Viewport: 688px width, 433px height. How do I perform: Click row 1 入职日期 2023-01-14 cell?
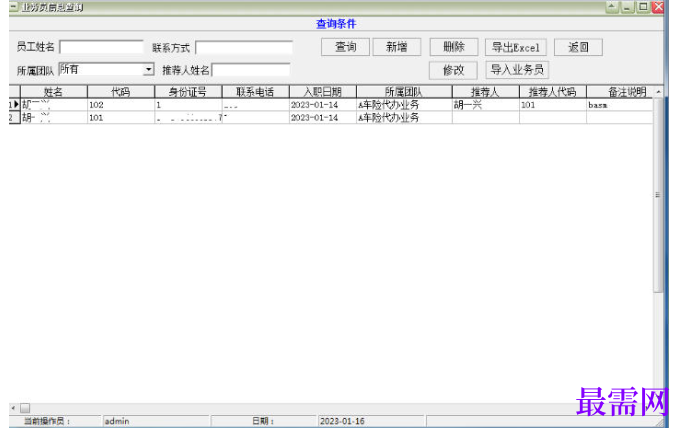[322, 105]
